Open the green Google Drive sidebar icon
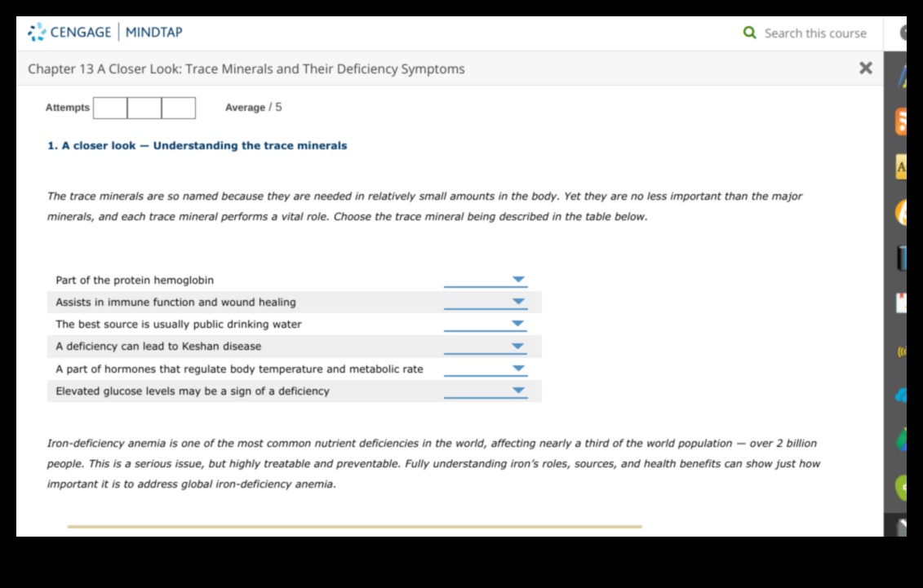923x588 pixels. point(902,440)
